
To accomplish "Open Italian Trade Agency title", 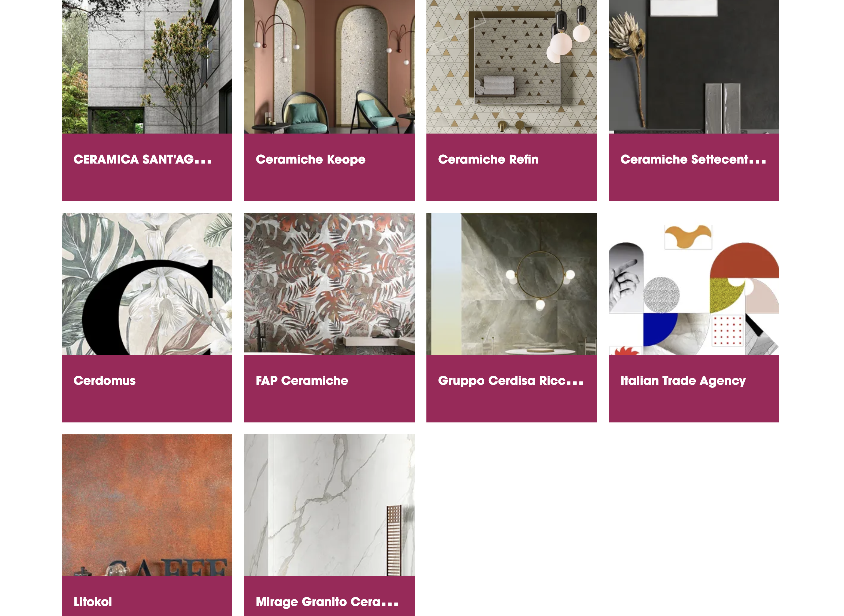I will [683, 381].
